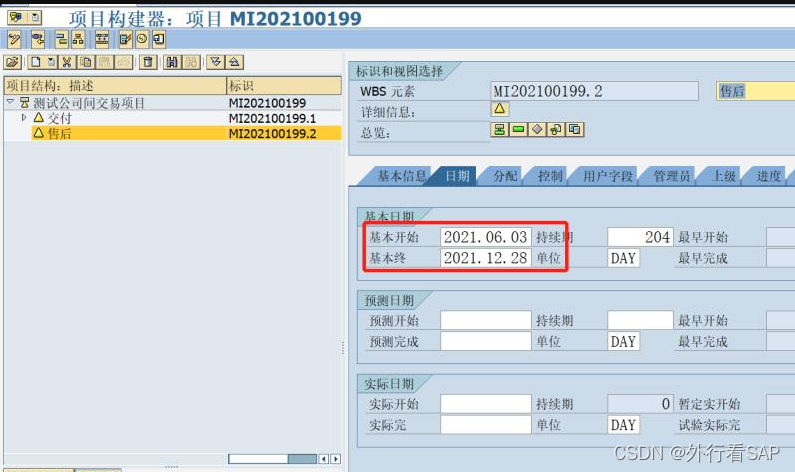Collapse the 测试公司间交易项目 root node
Viewport: 795px width, 472px height.
[10, 102]
